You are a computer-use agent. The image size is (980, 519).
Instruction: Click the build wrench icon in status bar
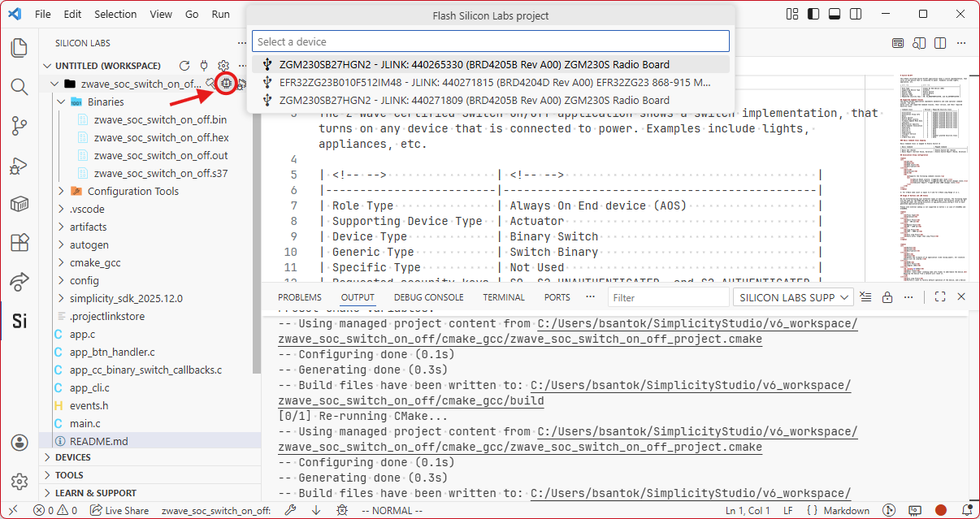(x=289, y=511)
